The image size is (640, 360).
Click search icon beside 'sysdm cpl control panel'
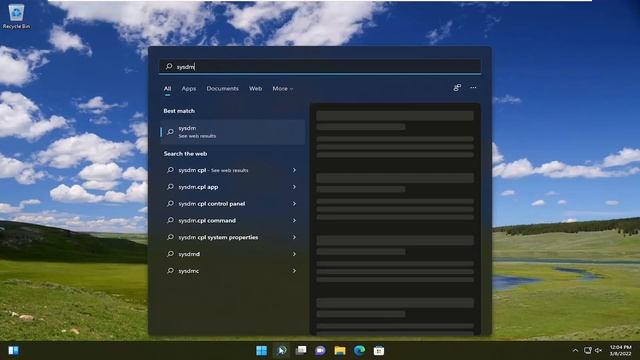170,204
